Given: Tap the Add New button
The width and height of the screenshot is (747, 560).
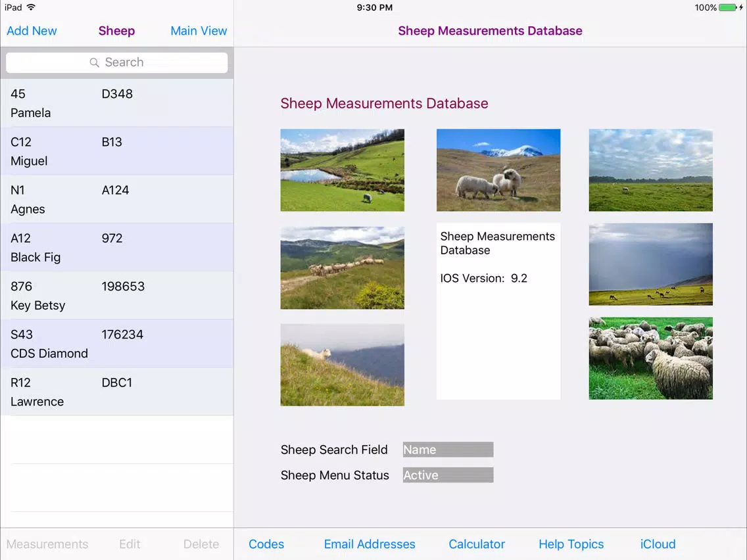Looking at the screenshot, I should click(x=32, y=31).
